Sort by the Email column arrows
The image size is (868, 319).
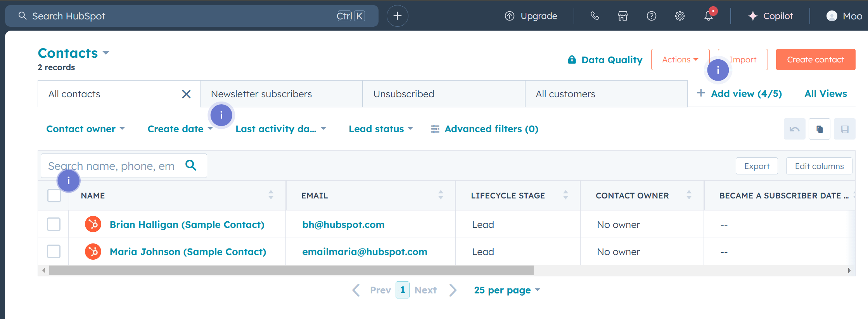(441, 195)
